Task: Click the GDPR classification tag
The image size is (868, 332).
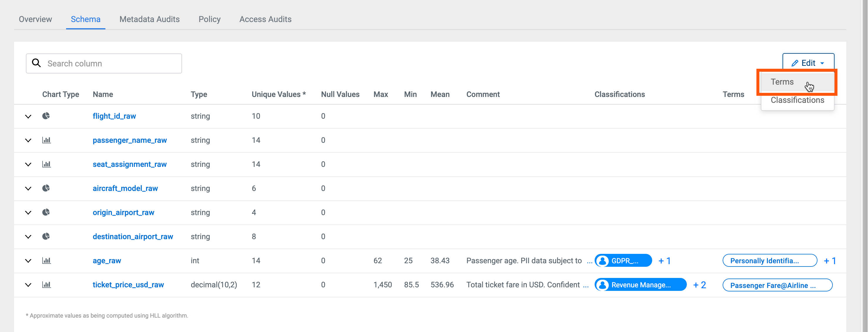Action: pyautogui.click(x=623, y=261)
